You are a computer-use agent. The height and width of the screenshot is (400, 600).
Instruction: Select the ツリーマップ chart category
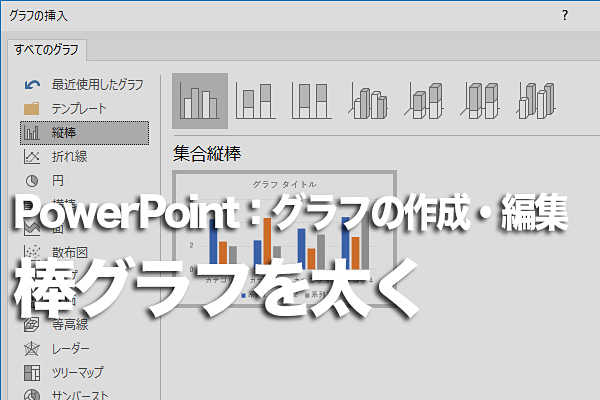[84, 372]
